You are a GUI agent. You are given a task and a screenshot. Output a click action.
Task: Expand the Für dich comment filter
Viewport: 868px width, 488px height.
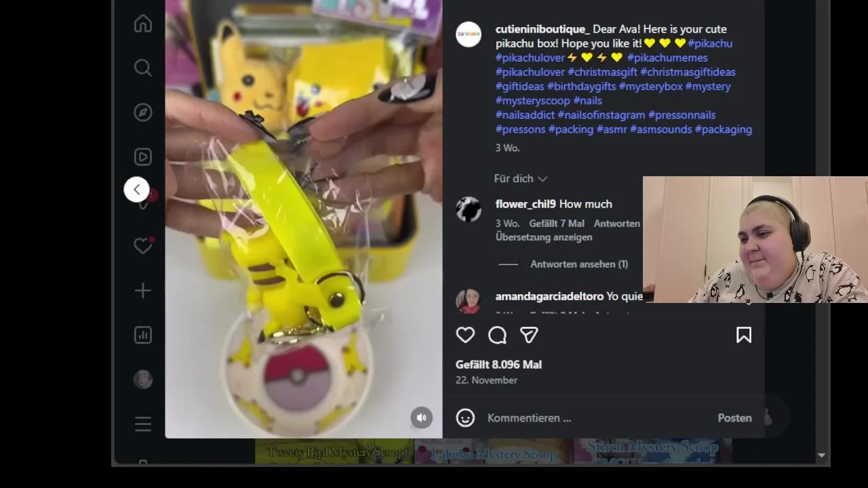pos(520,178)
